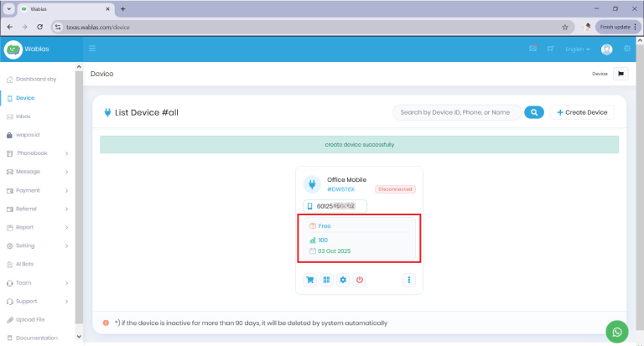644x346 pixels.
Task: Click the flag icon beside Device breadcrumb
Action: coord(621,74)
